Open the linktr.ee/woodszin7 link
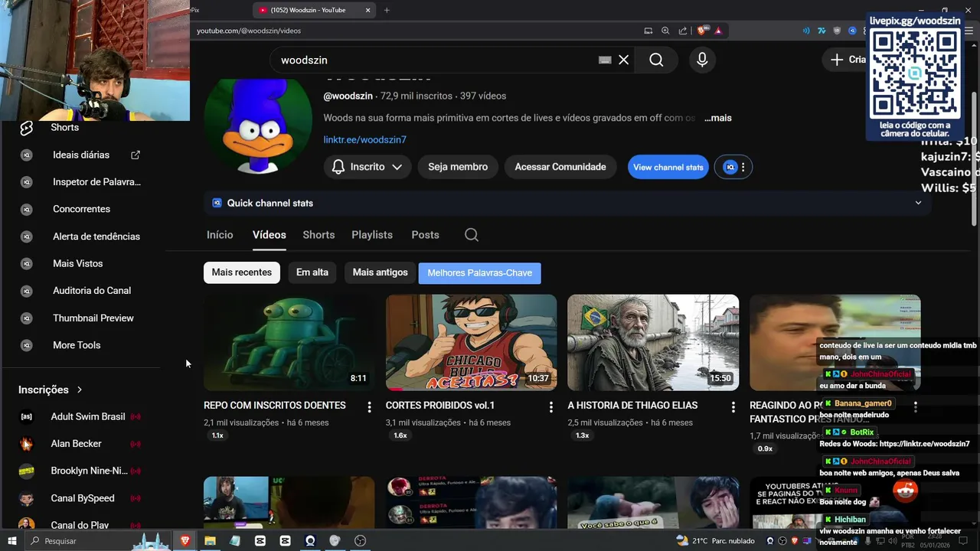Image resolution: width=980 pixels, height=551 pixels. [364, 140]
